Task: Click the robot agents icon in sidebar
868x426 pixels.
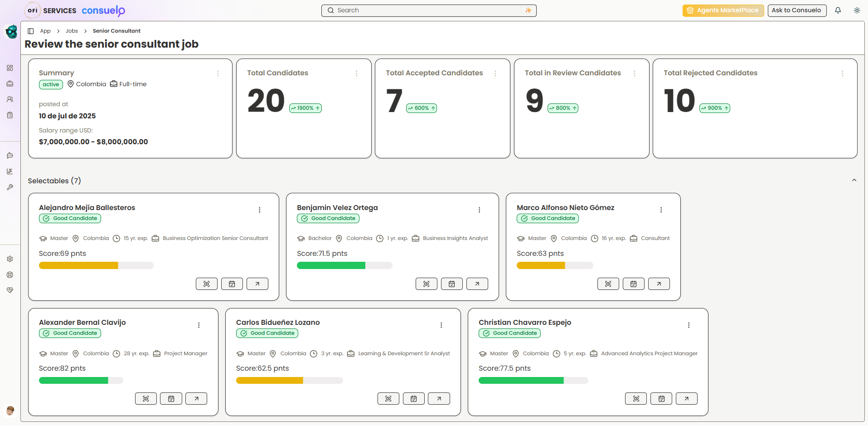Action: coord(10,156)
